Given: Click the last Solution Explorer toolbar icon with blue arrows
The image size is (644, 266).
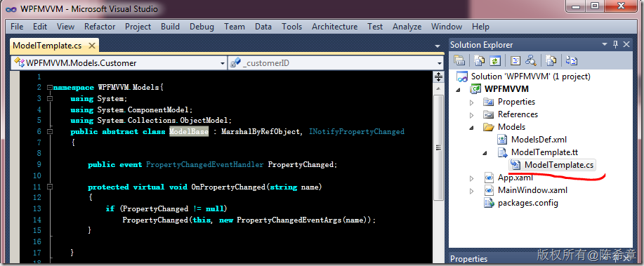Looking at the screenshot, I should coord(571,60).
